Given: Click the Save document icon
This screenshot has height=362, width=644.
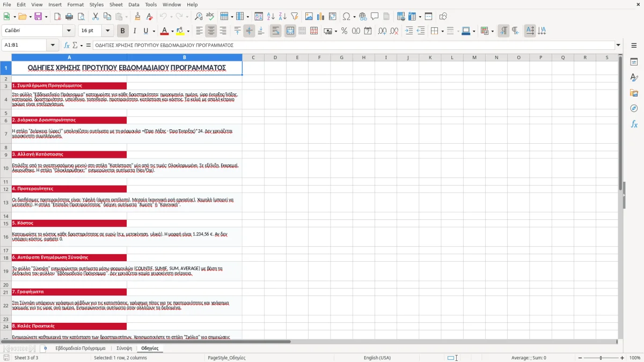Looking at the screenshot, I should point(39,17).
